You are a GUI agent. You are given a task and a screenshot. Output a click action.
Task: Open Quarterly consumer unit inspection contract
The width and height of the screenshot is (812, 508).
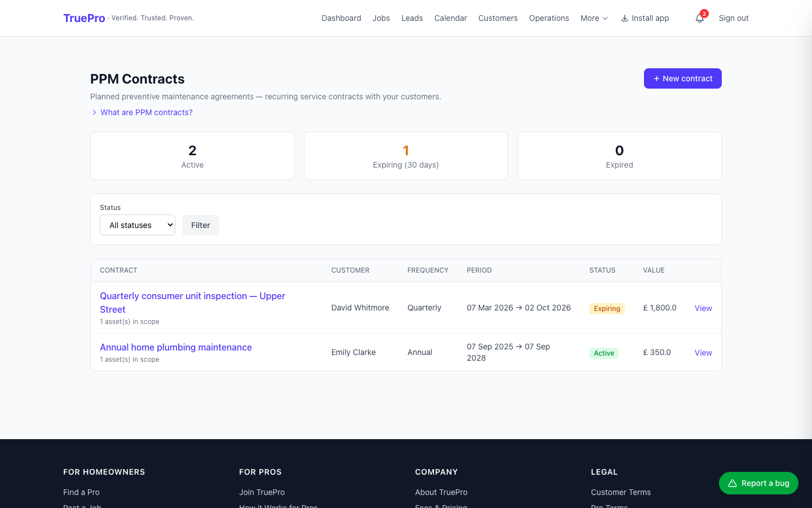coord(192,303)
